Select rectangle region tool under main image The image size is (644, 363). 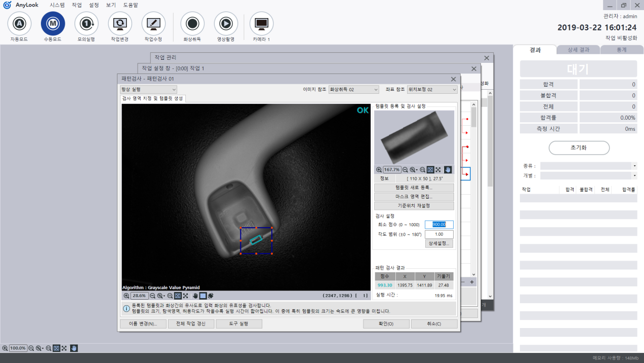tap(203, 296)
